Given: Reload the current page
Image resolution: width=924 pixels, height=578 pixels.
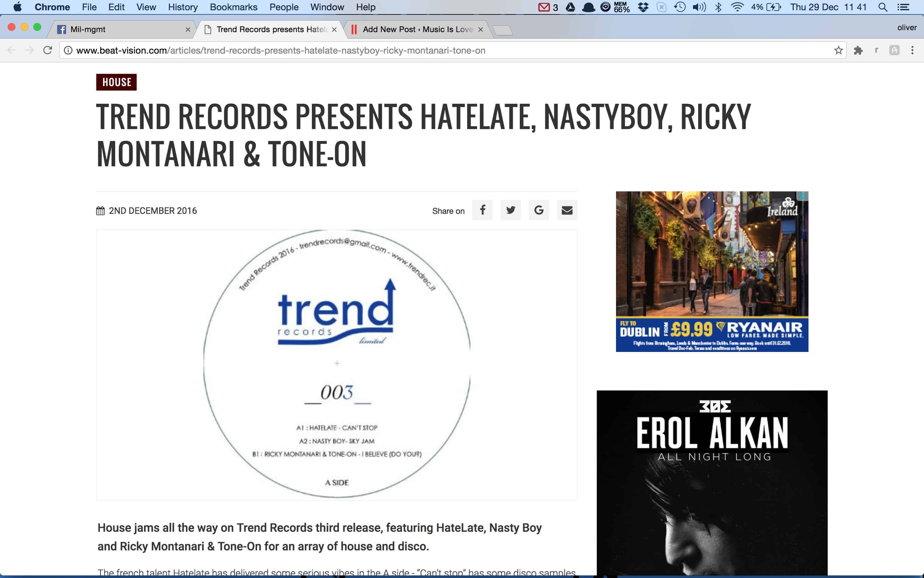Looking at the screenshot, I should [x=48, y=50].
